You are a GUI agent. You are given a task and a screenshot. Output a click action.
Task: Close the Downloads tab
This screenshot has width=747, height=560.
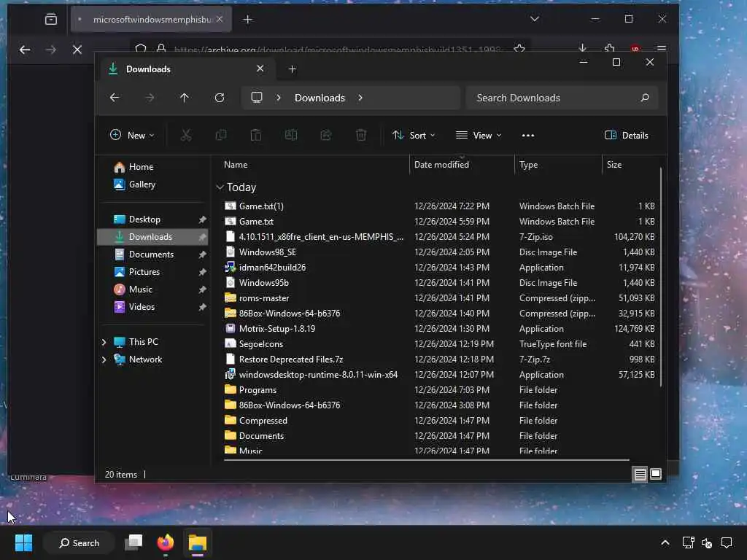click(260, 69)
